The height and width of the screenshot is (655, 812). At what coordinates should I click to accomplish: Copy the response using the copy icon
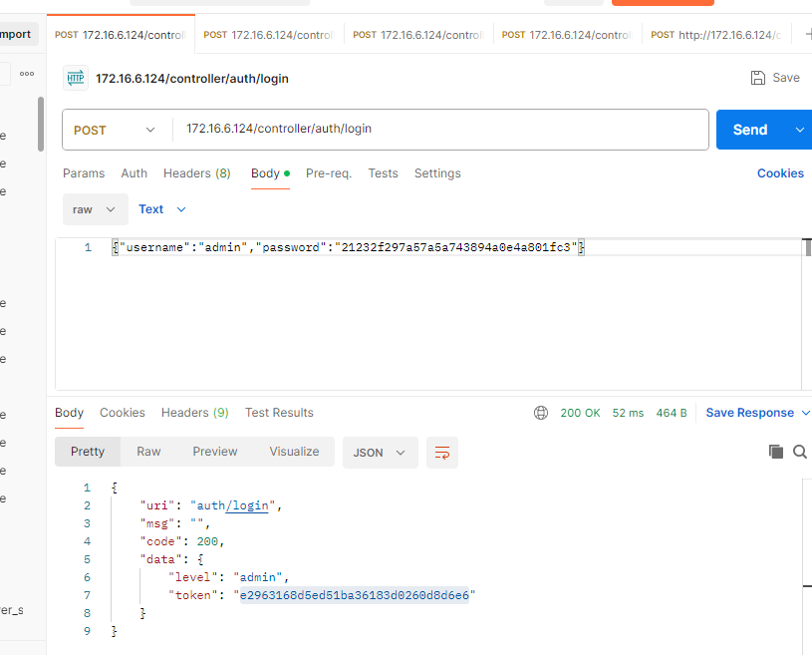coord(776,452)
